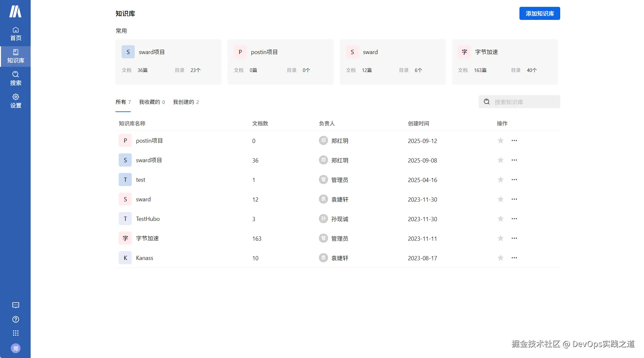
Task: Toggle favorite star for postin项目 row
Action: click(x=500, y=141)
